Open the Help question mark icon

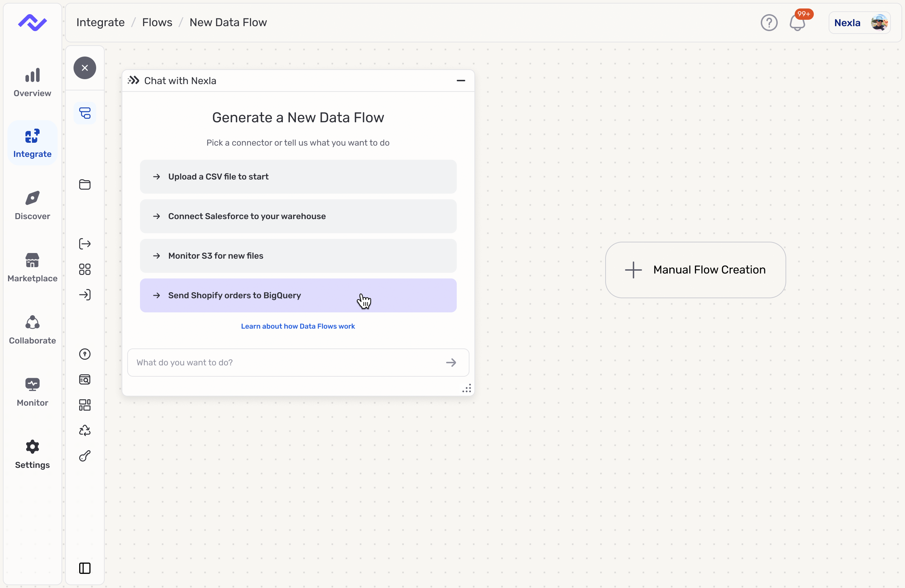pyautogui.click(x=769, y=22)
